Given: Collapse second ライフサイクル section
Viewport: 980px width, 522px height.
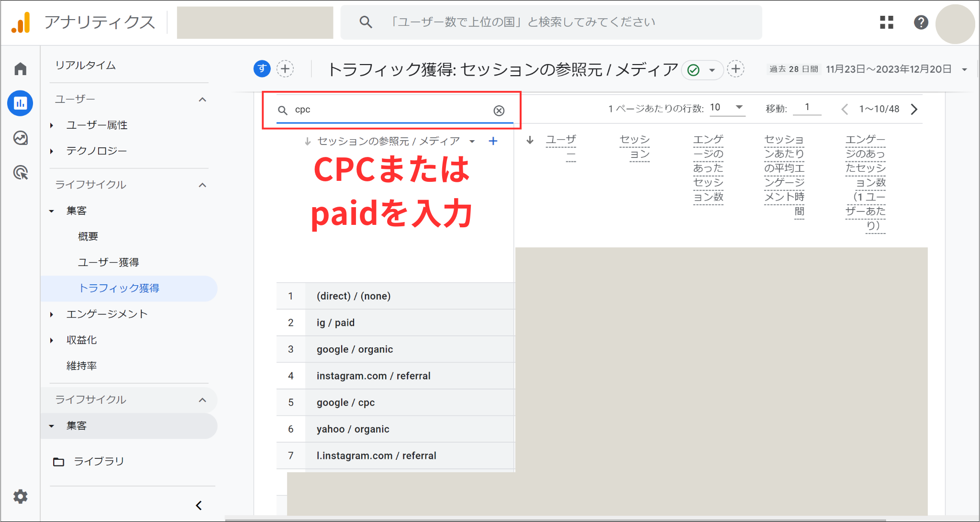Looking at the screenshot, I should pos(202,400).
